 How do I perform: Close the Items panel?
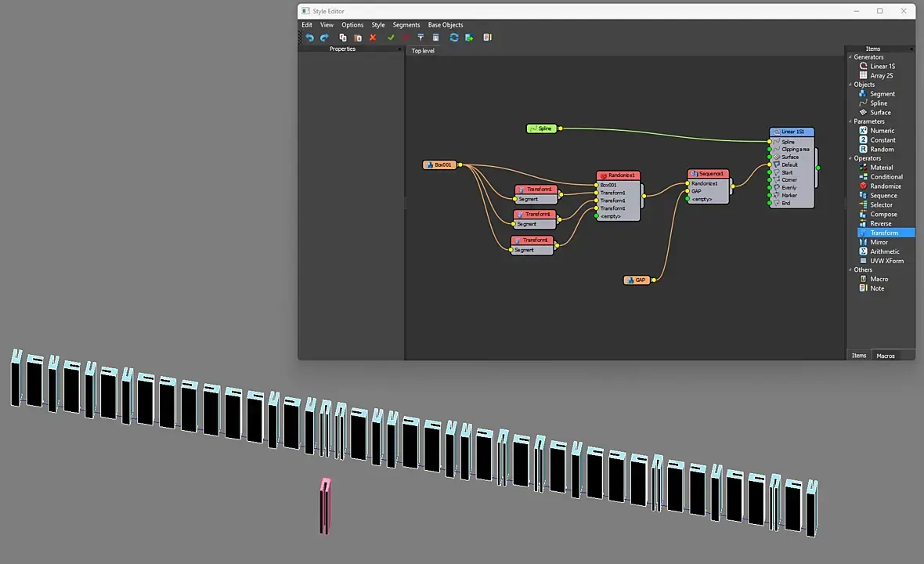911,49
